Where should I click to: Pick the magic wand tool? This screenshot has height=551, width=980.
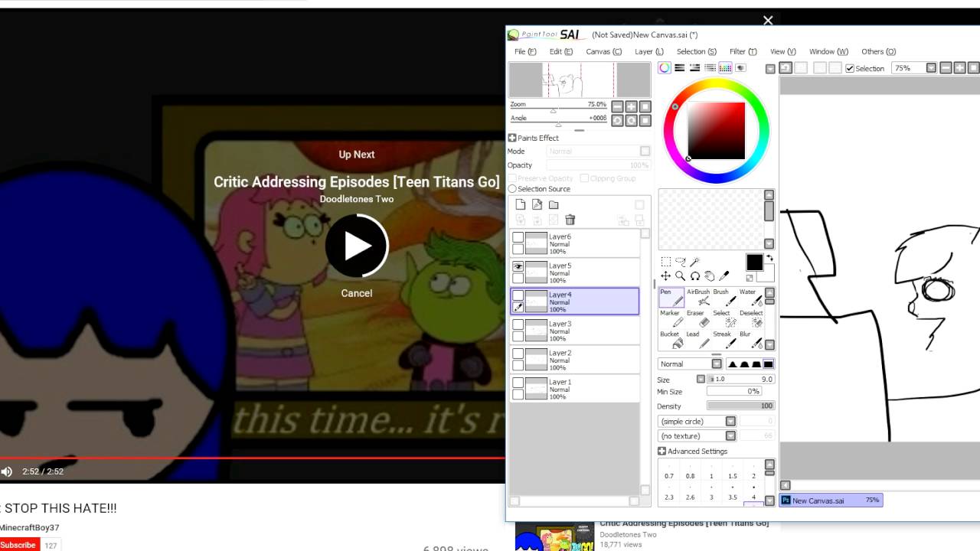[694, 262]
